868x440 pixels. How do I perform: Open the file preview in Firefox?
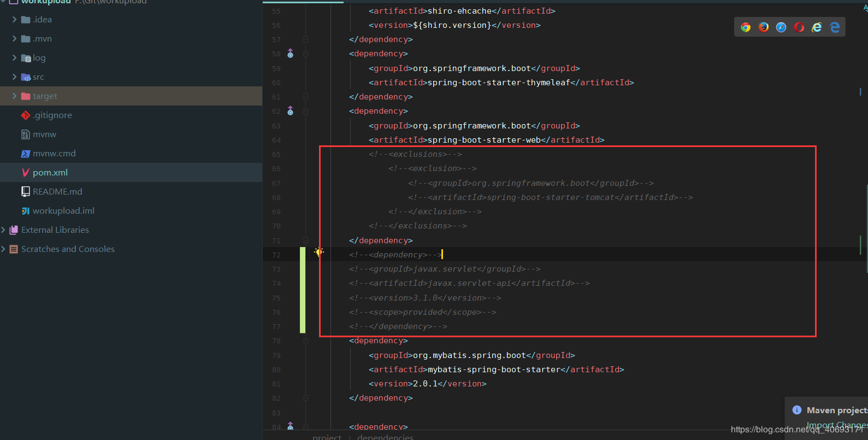[x=764, y=27]
